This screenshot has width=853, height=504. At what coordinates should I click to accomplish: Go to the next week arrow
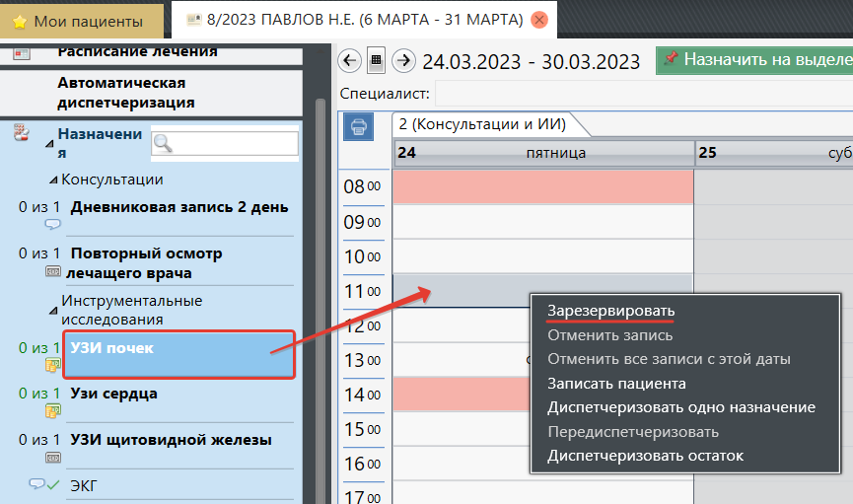tap(402, 61)
